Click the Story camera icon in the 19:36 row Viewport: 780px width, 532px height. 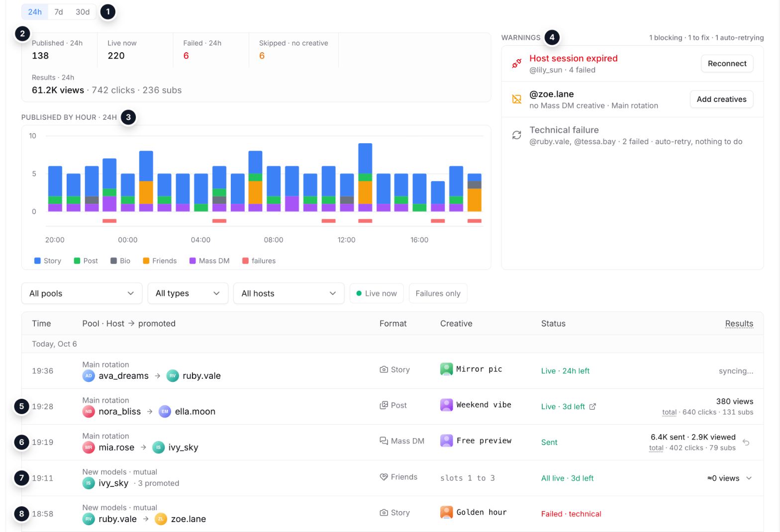pyautogui.click(x=384, y=370)
